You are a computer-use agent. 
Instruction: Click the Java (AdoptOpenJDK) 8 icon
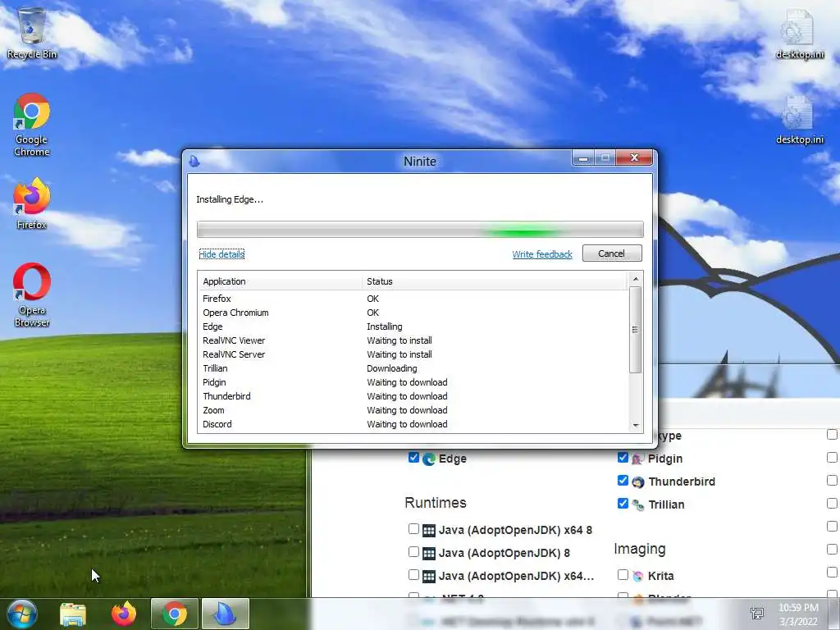[428, 554]
